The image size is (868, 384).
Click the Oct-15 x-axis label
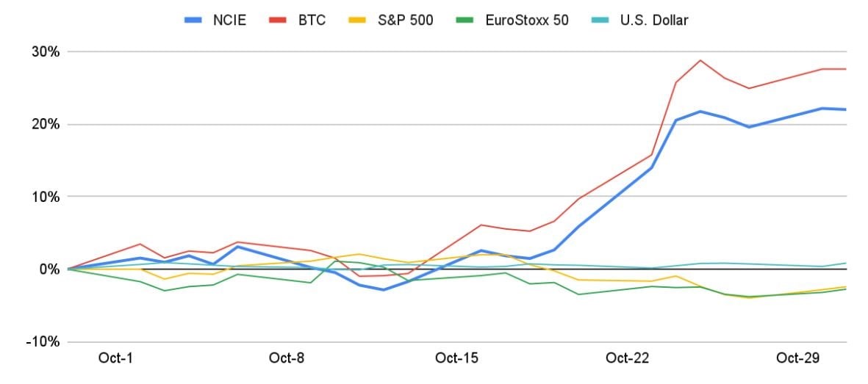(x=456, y=358)
